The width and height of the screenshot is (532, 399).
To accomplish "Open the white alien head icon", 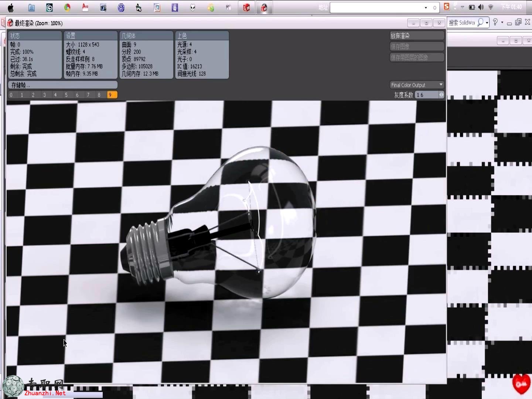I will coord(192,8).
